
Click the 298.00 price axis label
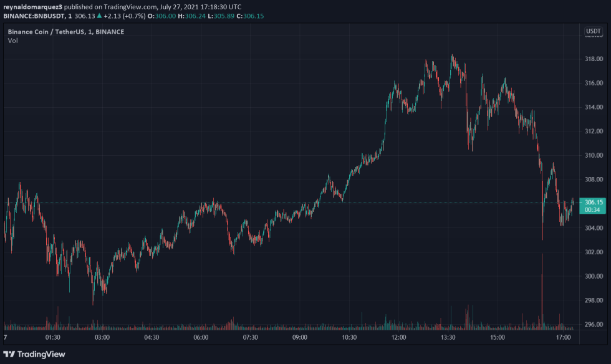594,300
